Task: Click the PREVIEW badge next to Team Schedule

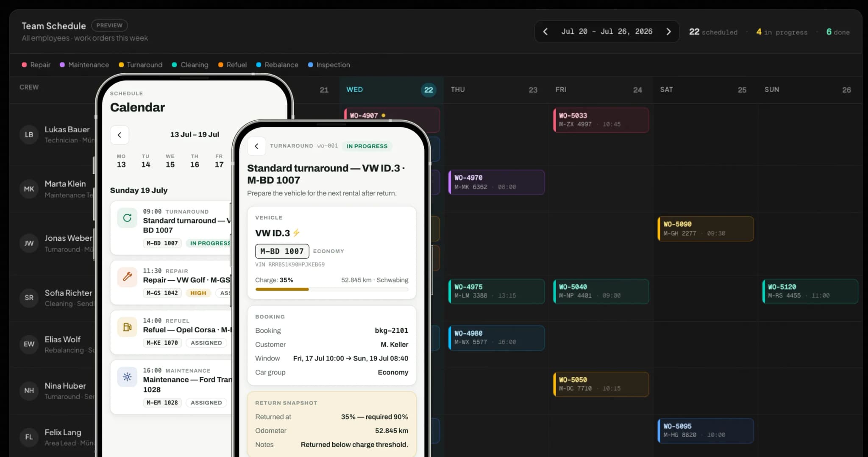Action: pos(109,25)
